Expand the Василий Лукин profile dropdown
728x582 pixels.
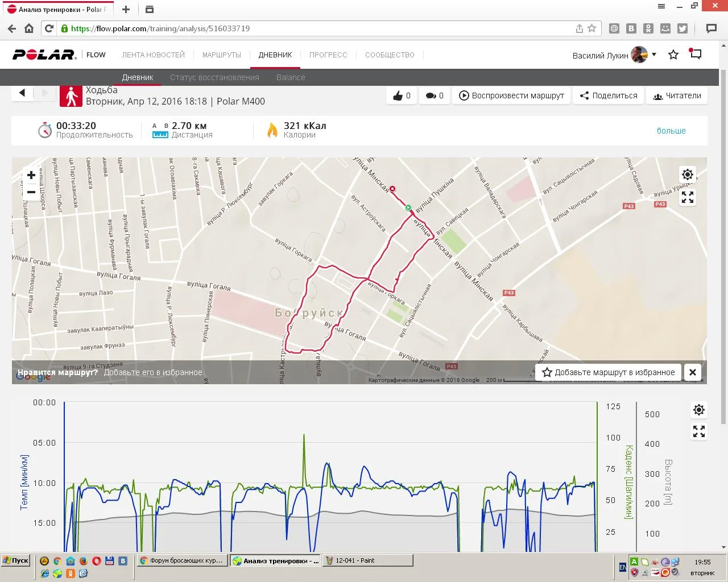[654, 55]
